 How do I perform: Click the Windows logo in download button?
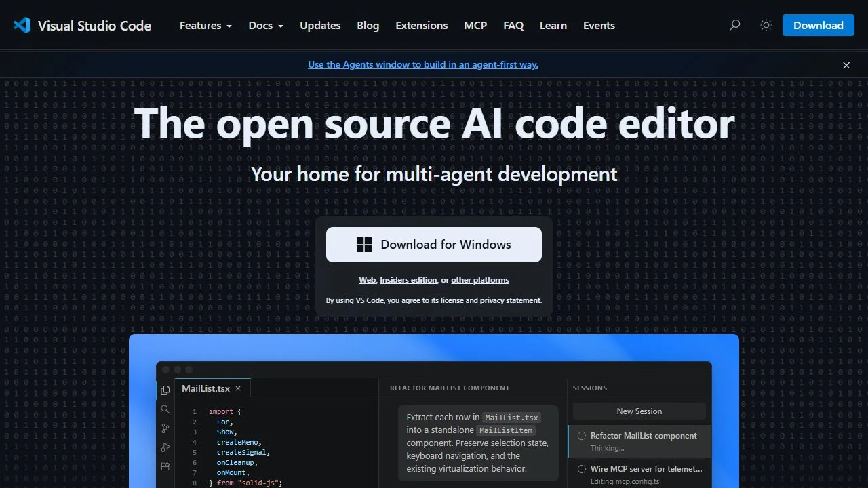click(364, 245)
